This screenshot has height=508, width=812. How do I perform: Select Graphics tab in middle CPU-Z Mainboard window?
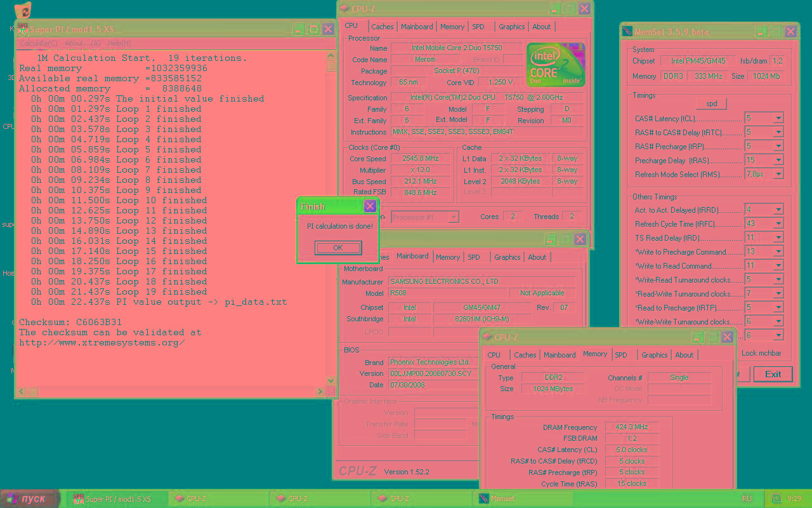click(507, 257)
